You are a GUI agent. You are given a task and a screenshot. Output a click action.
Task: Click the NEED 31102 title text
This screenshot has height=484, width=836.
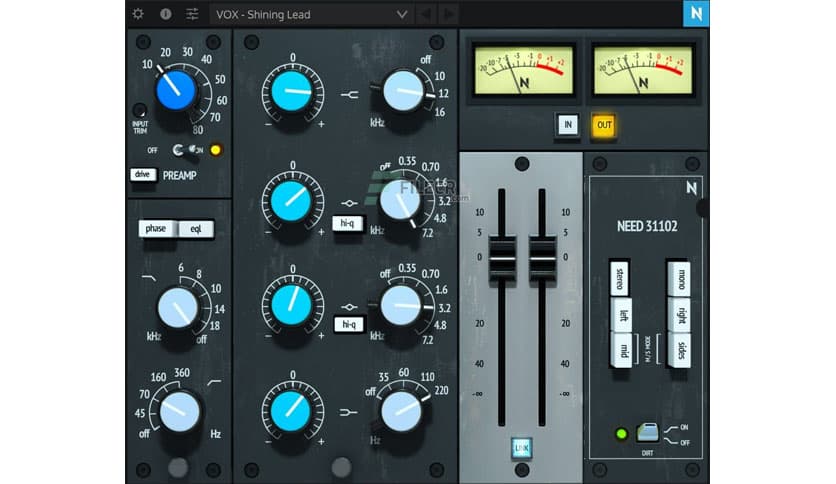click(x=647, y=226)
